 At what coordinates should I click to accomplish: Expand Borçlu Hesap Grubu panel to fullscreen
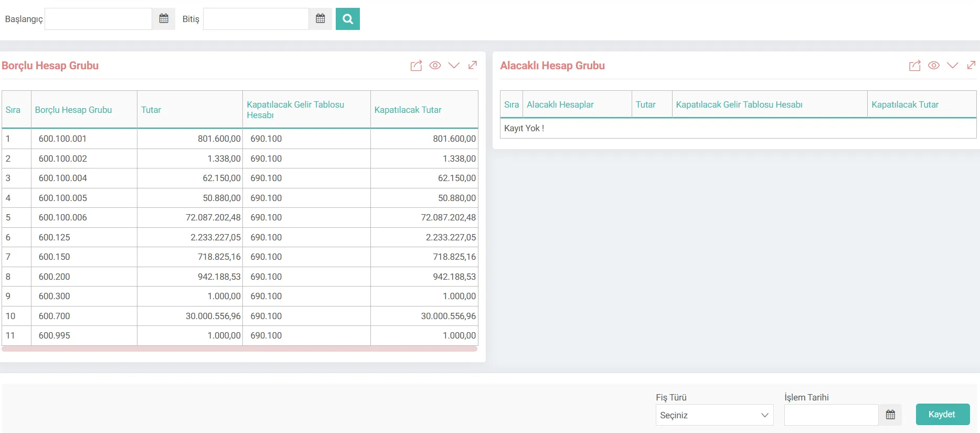(473, 65)
